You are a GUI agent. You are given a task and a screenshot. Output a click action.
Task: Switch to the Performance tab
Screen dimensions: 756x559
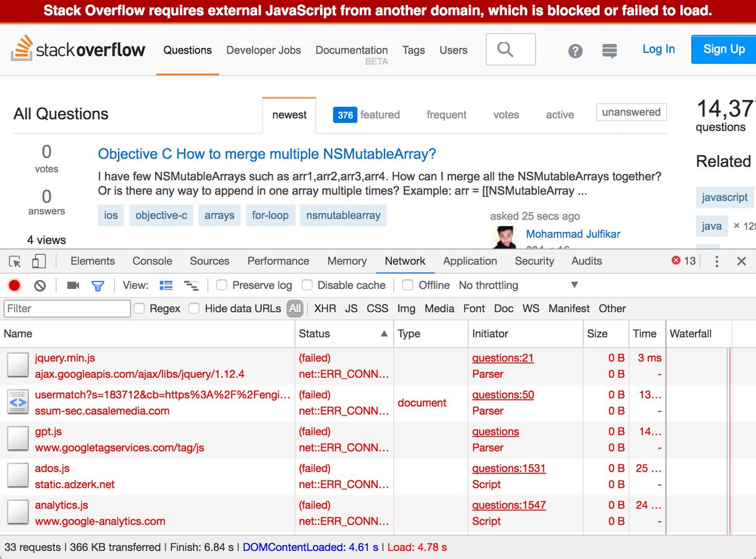tap(278, 261)
